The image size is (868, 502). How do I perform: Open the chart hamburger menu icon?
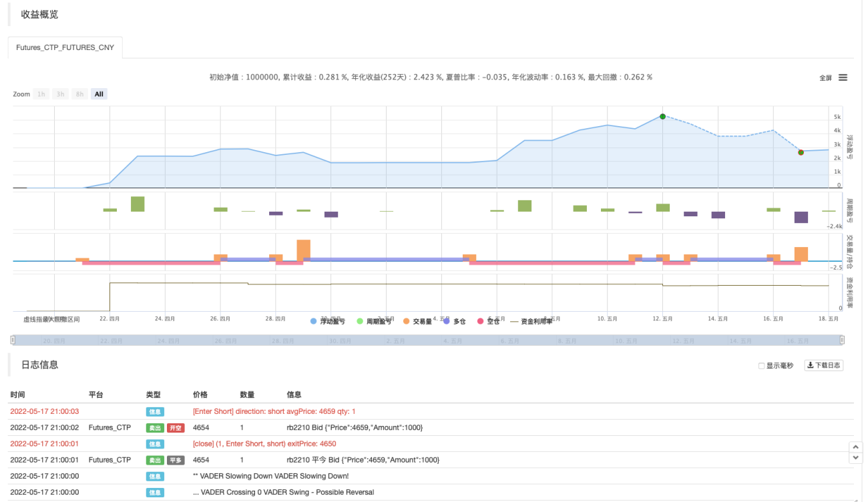coord(843,77)
